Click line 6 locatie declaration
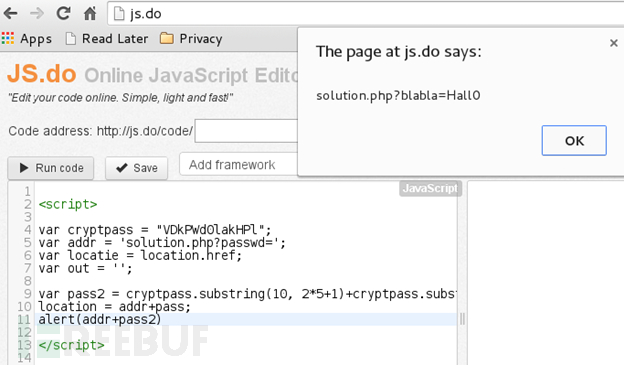 coord(140,255)
